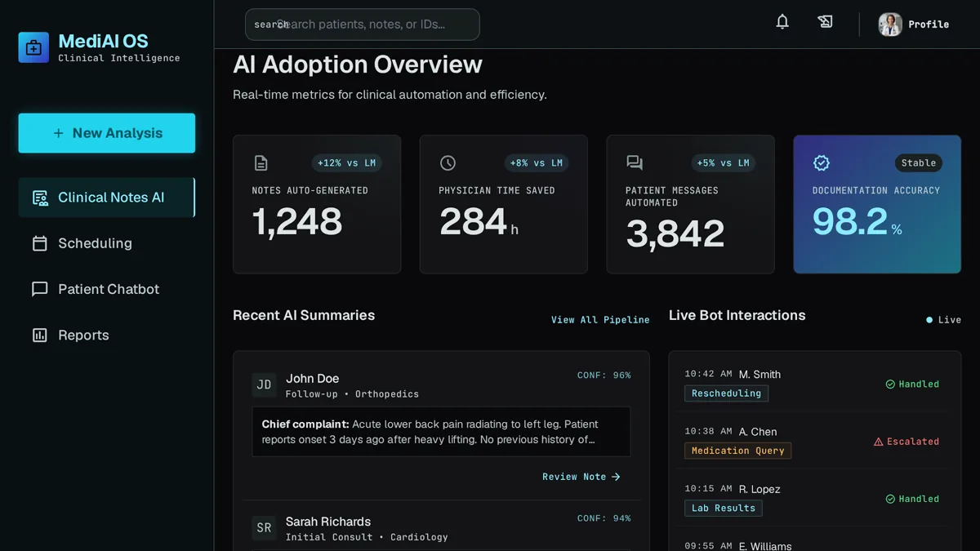Click the Live indicator

coord(943,320)
